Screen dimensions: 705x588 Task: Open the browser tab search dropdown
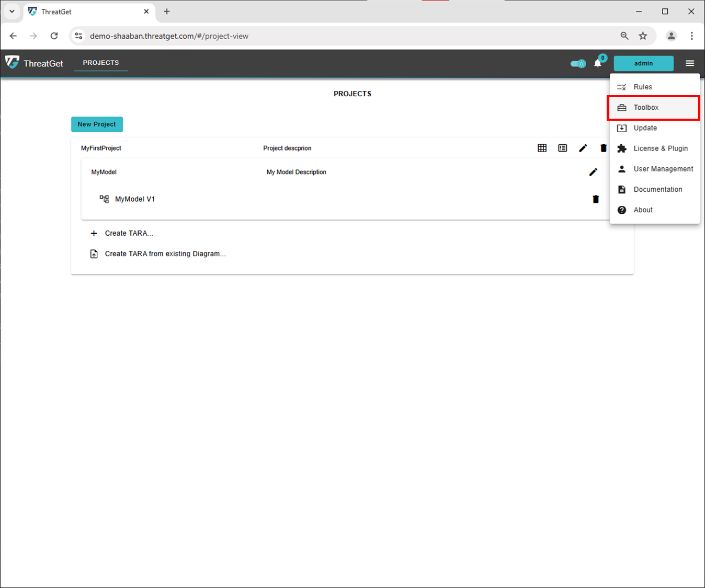[x=12, y=11]
